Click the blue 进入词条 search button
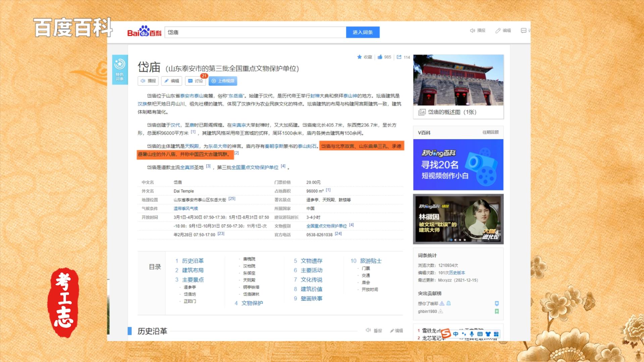This screenshot has width=644, height=362. point(363,32)
